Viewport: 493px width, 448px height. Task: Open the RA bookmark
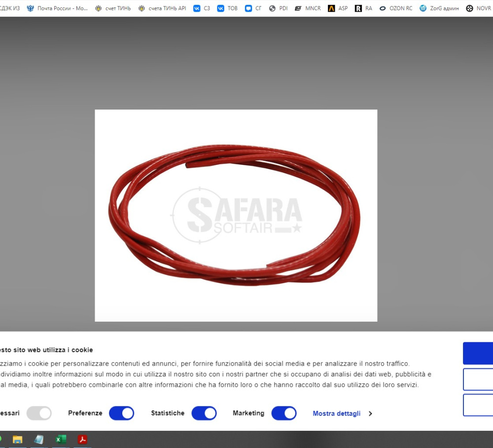click(363, 8)
